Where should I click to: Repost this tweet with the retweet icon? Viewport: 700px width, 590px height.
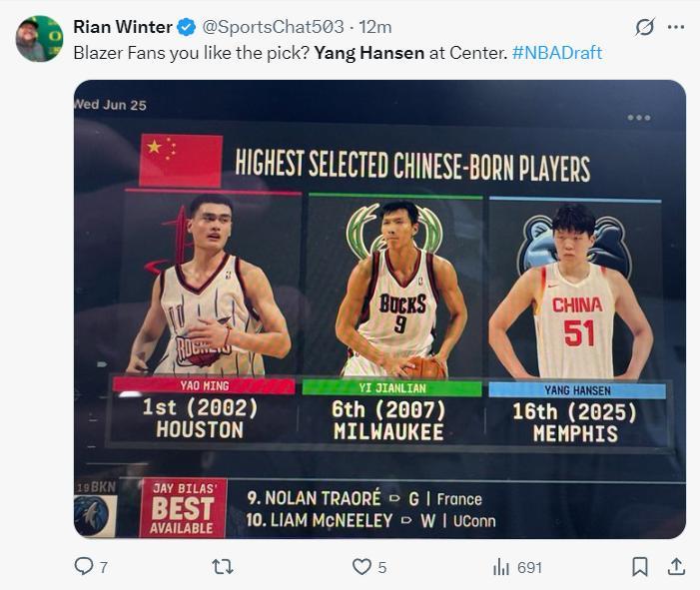(223, 567)
